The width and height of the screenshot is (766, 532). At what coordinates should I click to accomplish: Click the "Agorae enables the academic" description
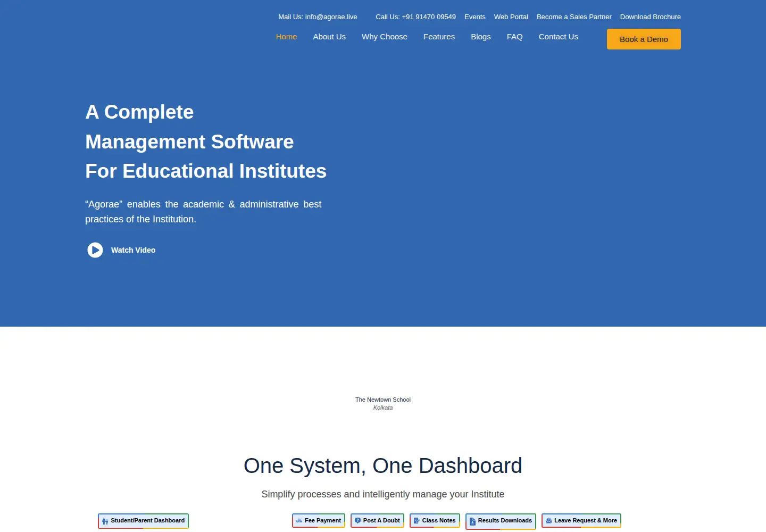203,212
